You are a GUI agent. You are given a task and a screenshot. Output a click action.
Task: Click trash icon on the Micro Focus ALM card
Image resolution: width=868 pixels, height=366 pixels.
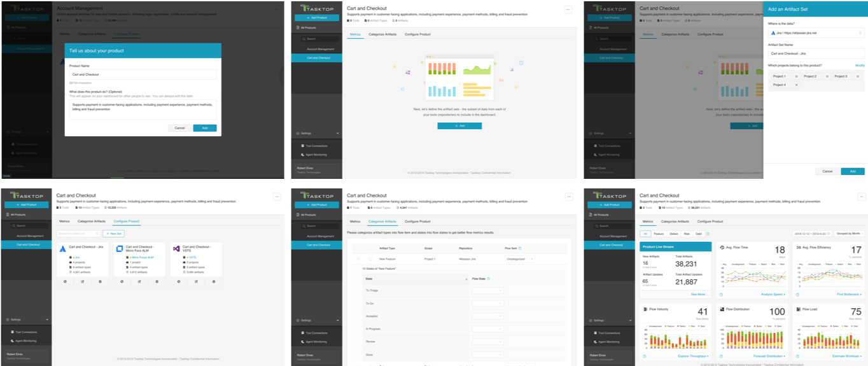coord(157,281)
